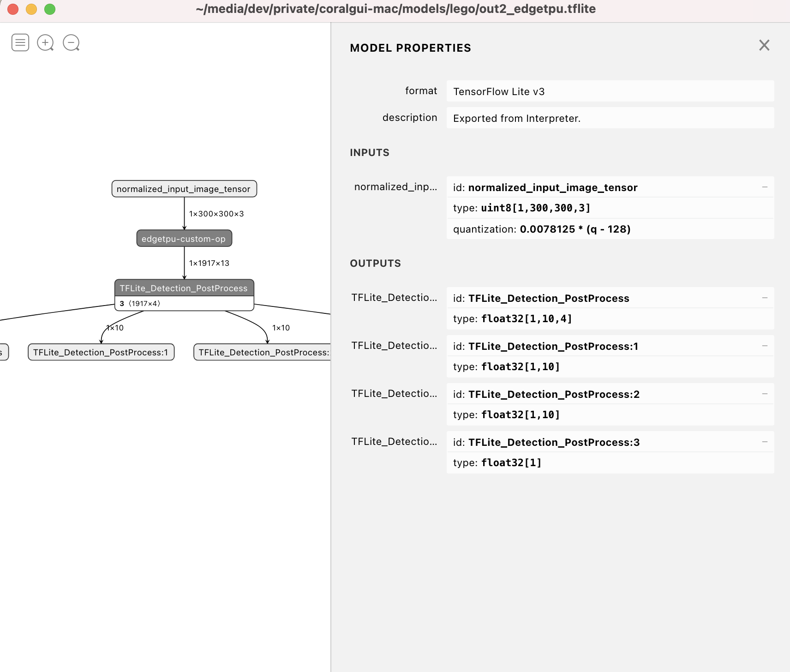Click the format field showing TensorFlow Lite v3
790x672 pixels.
(610, 91)
